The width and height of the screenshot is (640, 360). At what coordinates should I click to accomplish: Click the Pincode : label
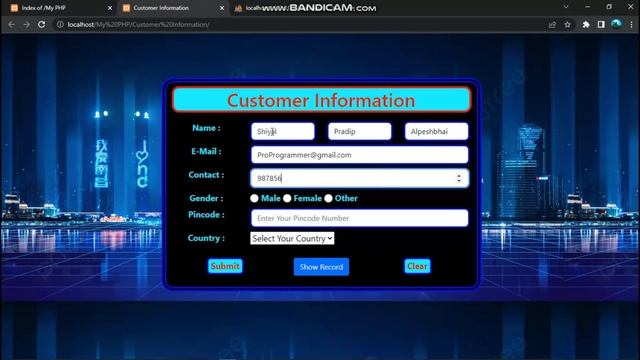(206, 215)
